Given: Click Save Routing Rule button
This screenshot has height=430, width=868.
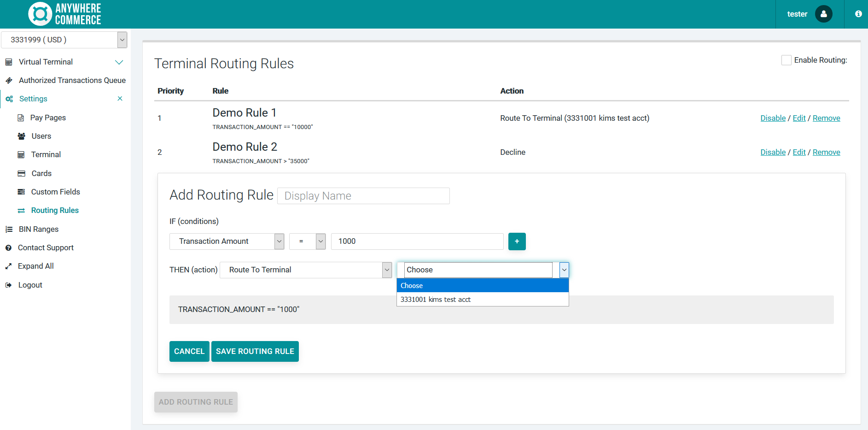Looking at the screenshot, I should click(255, 352).
